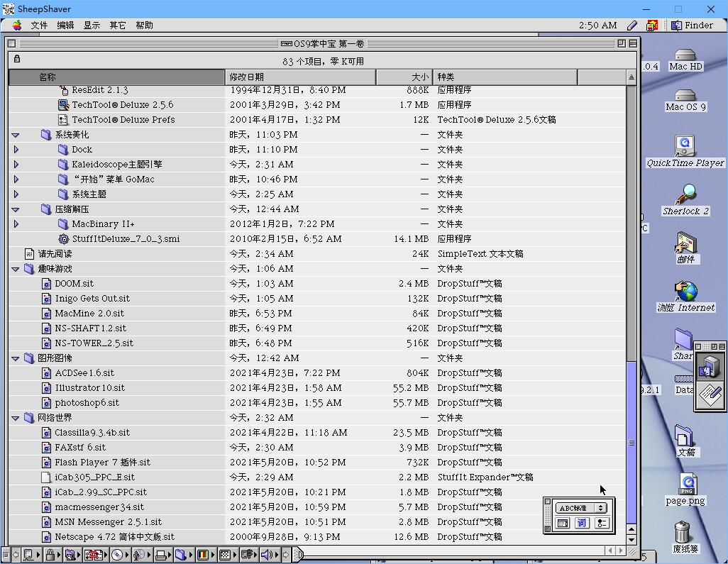Viewport: 728px width, 564px height.
Task: Open the 显示 menu
Action: click(x=92, y=25)
